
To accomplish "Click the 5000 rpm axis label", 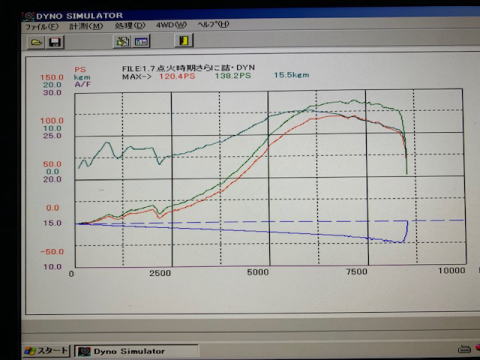I will click(x=258, y=272).
